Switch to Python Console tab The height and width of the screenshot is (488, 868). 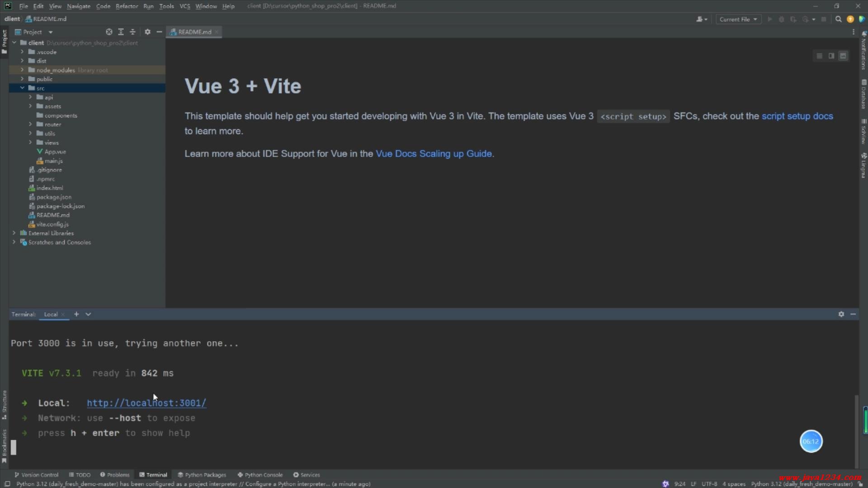click(x=260, y=475)
